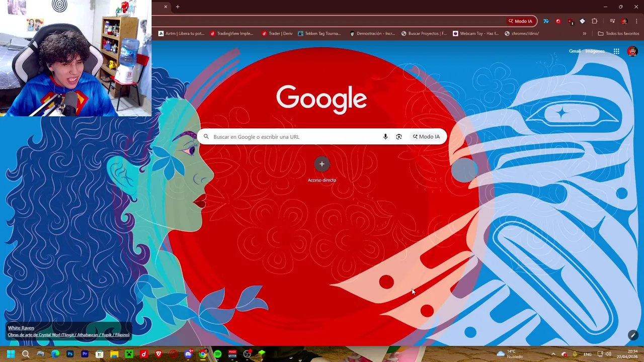Open Google account avatar on page
The height and width of the screenshot is (362, 644).
click(x=632, y=51)
